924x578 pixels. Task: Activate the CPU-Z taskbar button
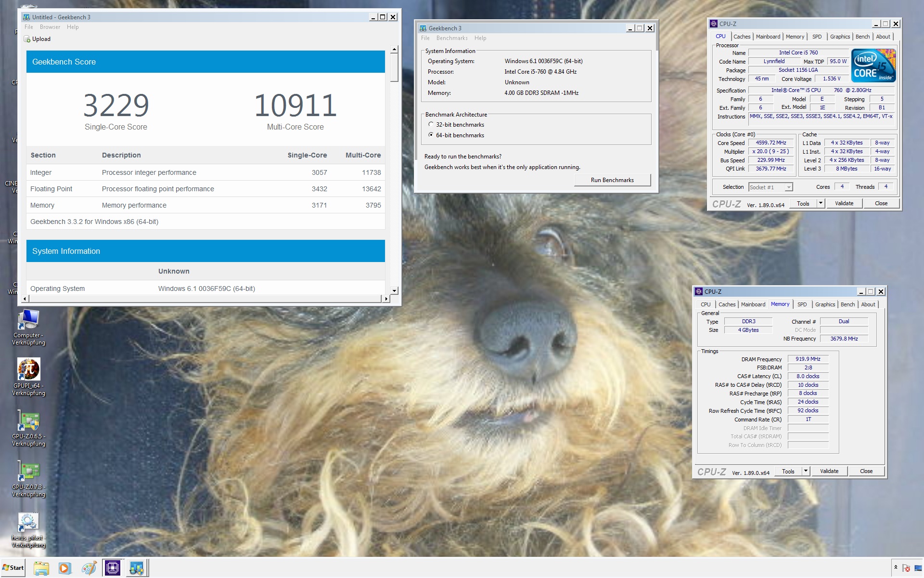click(113, 568)
